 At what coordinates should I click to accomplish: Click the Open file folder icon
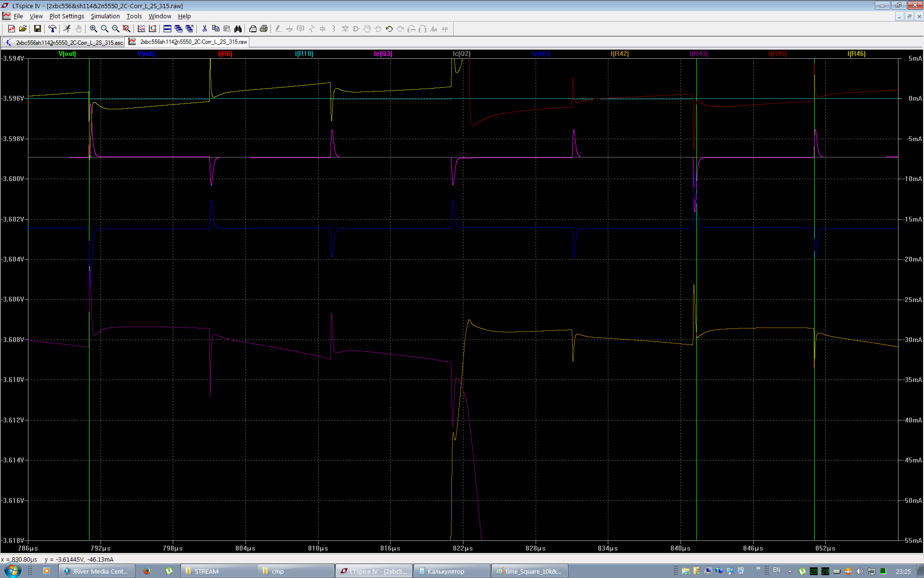coord(23,29)
